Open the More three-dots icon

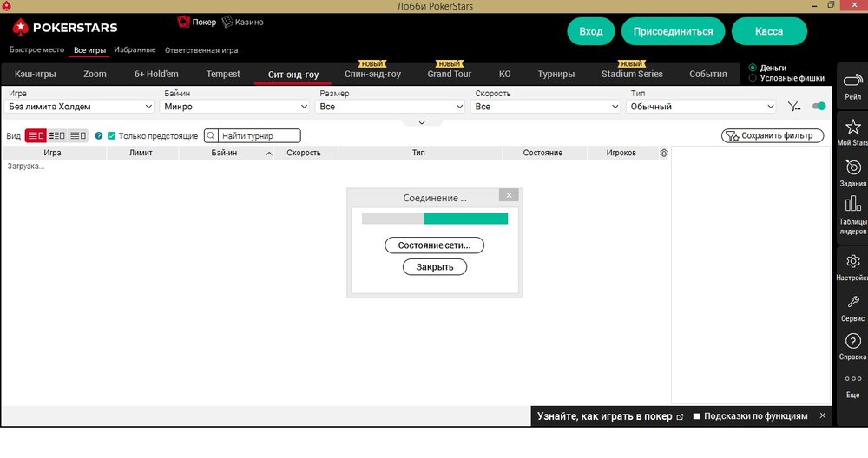point(852,379)
